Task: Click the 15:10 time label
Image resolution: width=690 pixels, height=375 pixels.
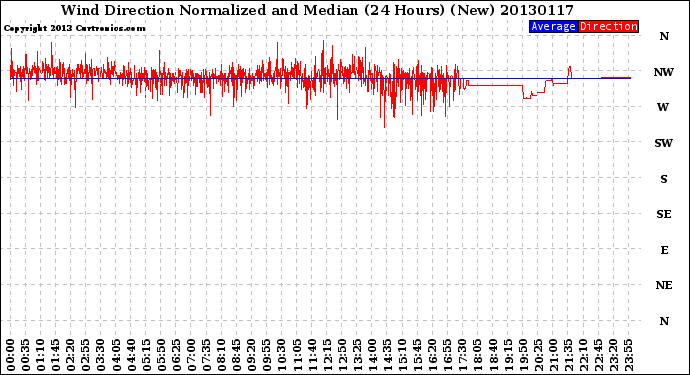Action: pos(402,355)
